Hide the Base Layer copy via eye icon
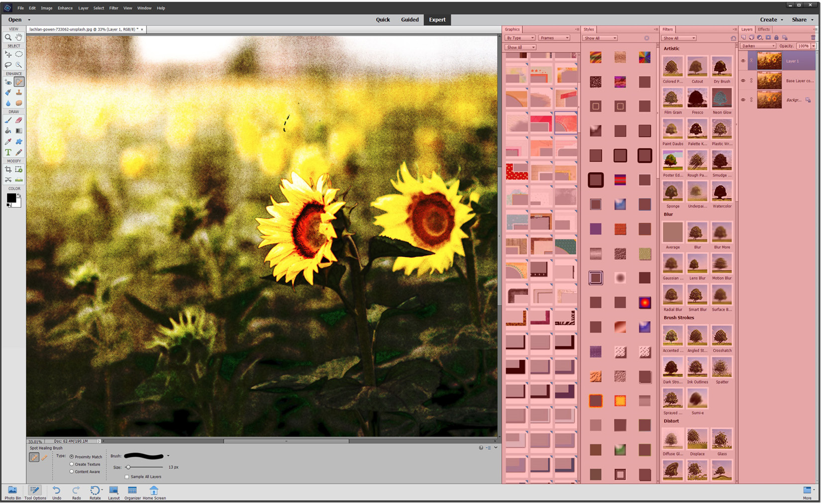Screen dimensions: 821x504 [x=743, y=81]
